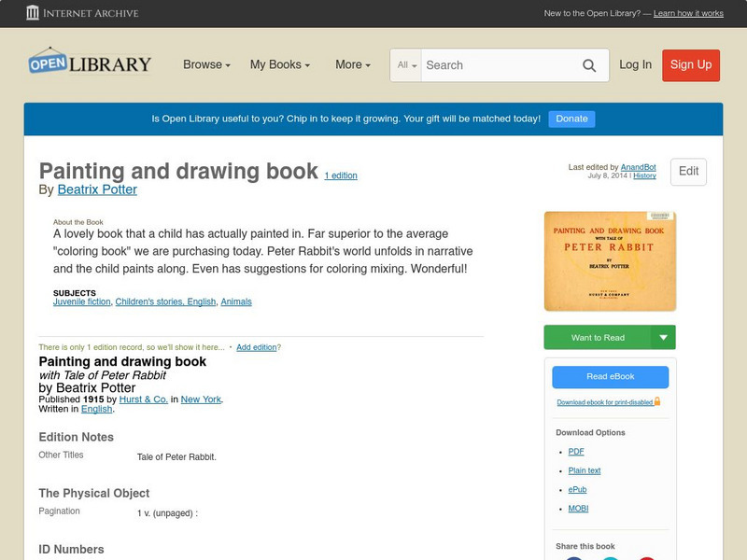Open the Beatrix Potter author page

(x=96, y=189)
